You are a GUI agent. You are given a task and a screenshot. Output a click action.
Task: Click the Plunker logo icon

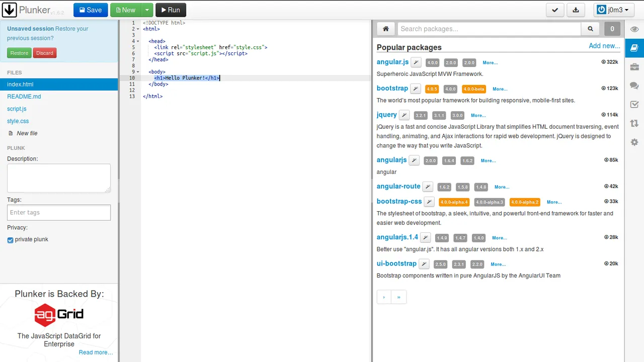[10, 10]
